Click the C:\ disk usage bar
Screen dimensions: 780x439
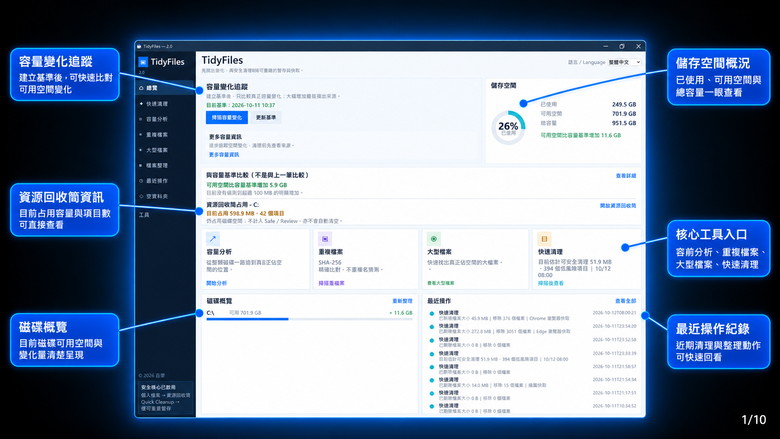tap(309, 319)
